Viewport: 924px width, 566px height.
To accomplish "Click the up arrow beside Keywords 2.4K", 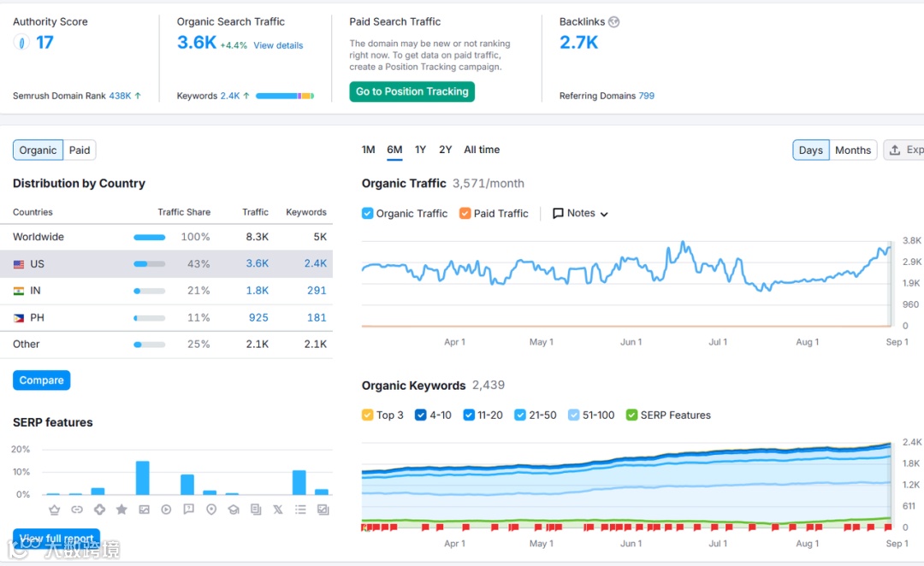I will click(x=246, y=96).
